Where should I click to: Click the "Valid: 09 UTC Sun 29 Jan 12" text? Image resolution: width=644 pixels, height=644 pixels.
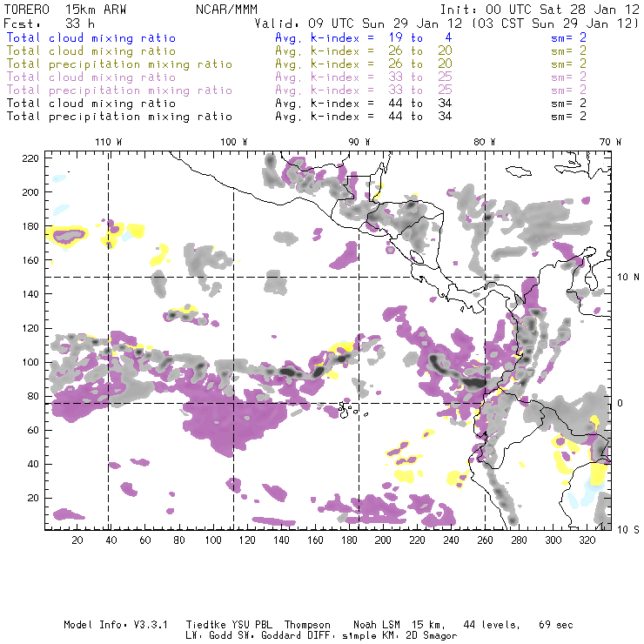coord(359,23)
